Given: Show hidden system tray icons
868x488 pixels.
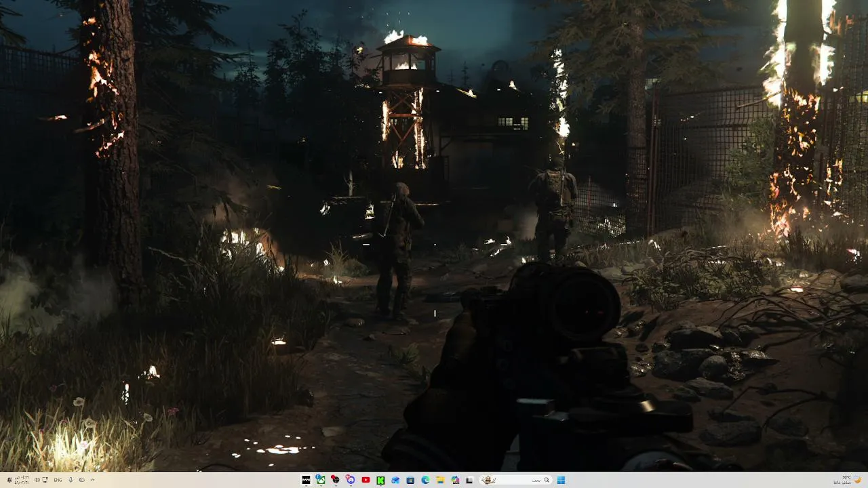Looking at the screenshot, I should pos(92,480).
